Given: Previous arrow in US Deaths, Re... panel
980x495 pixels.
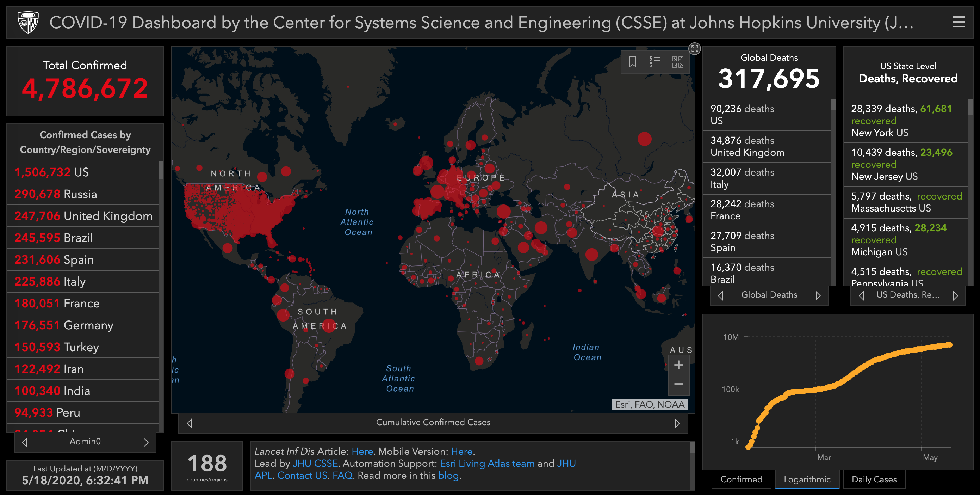Looking at the screenshot, I should pyautogui.click(x=862, y=295).
